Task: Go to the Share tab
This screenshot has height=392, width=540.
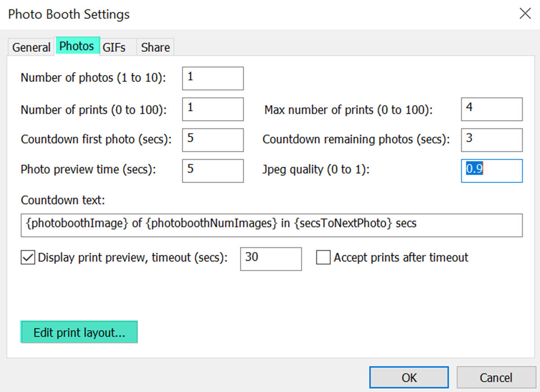Action: [155, 47]
